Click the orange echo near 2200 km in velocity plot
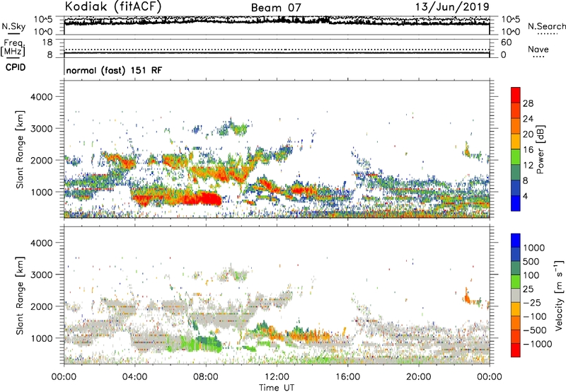Image resolution: width=566 pixels, height=392 pixels. click(467, 296)
